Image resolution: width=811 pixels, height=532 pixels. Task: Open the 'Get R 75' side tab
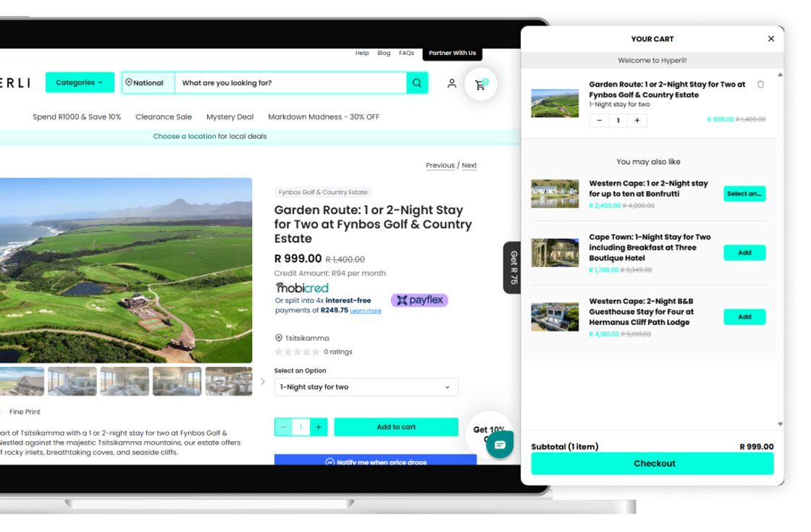pyautogui.click(x=513, y=268)
